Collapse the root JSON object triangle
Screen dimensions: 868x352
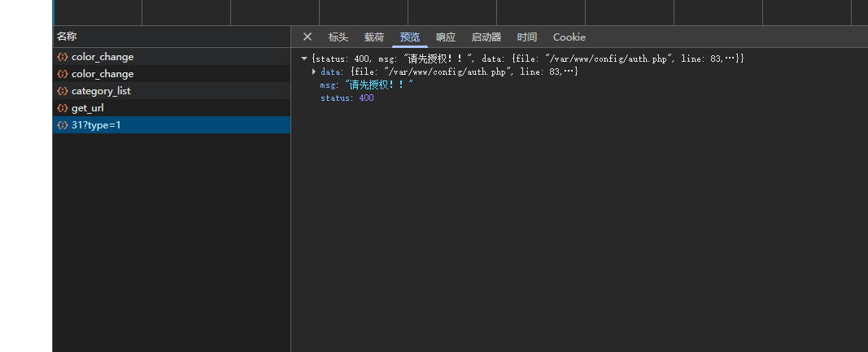pos(304,58)
